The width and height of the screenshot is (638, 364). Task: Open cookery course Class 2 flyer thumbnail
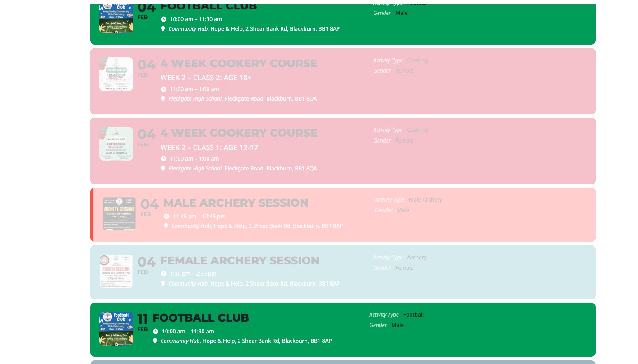pyautogui.click(x=116, y=74)
